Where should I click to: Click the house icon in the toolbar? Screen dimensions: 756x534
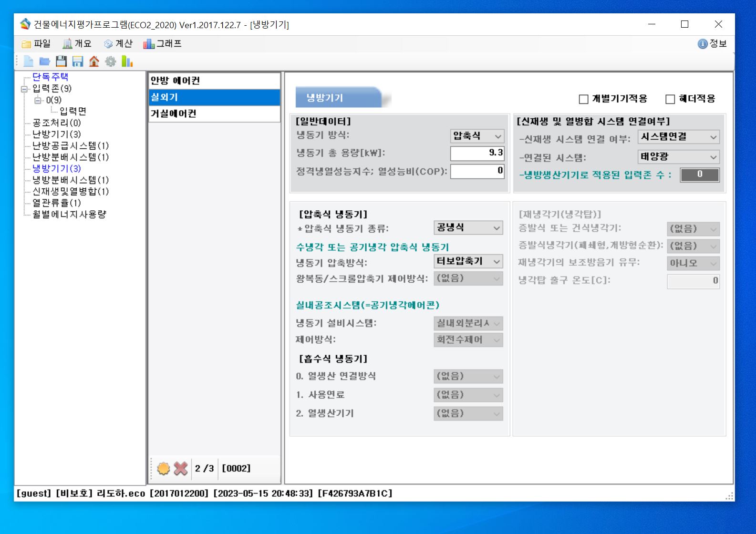[94, 61]
